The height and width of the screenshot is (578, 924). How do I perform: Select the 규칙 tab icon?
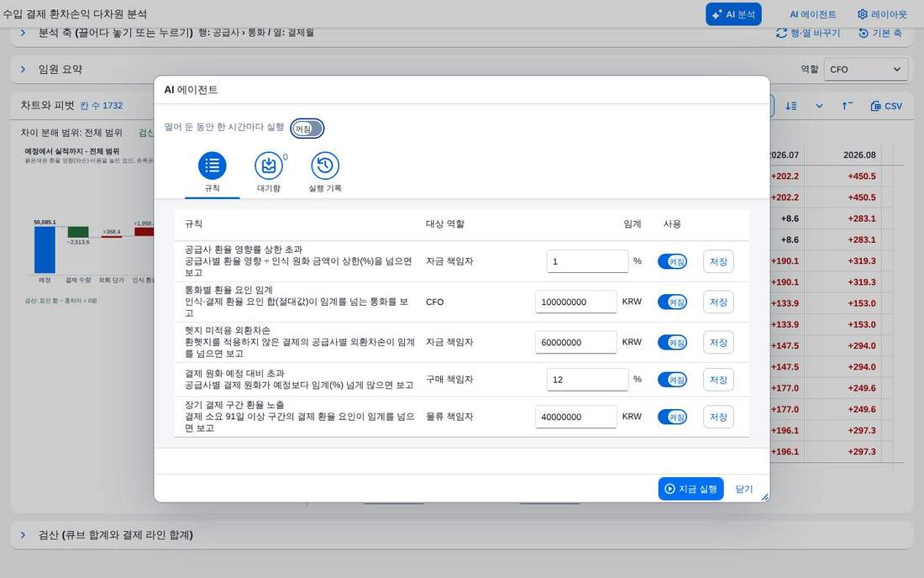(213, 166)
